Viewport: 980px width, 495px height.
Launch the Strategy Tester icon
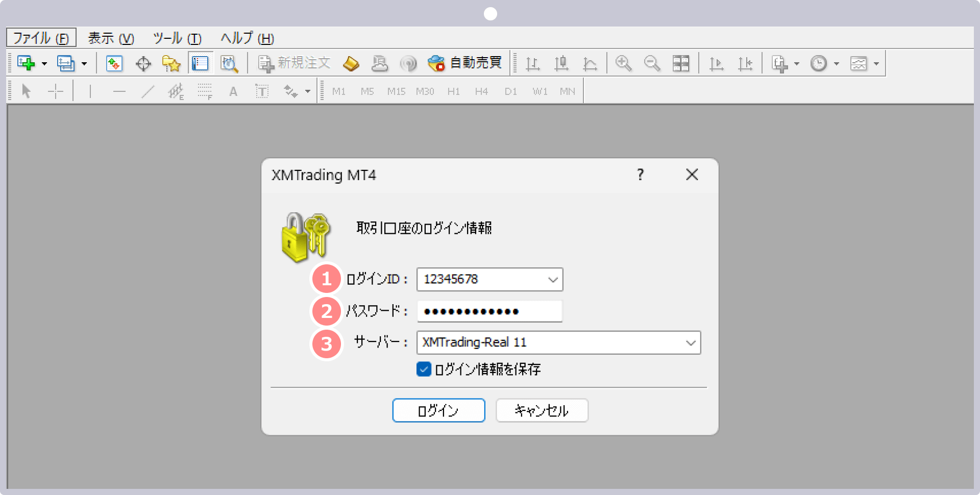(229, 63)
